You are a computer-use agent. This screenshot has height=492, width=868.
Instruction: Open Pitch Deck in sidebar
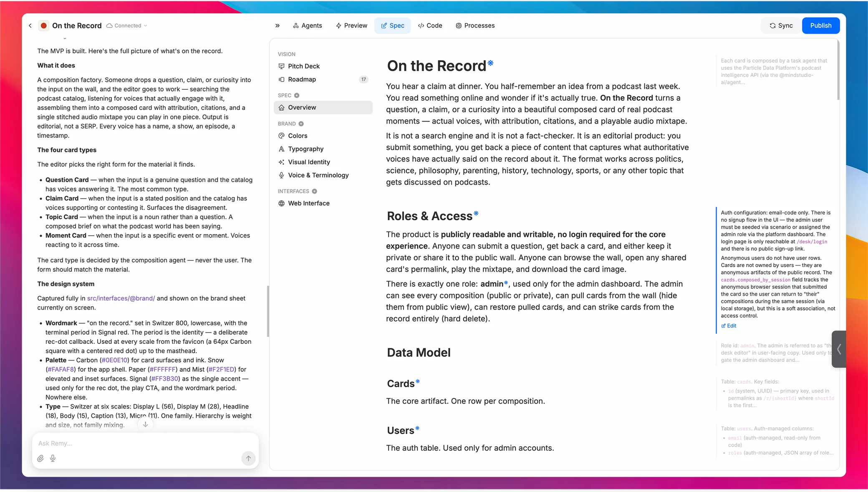point(323,66)
